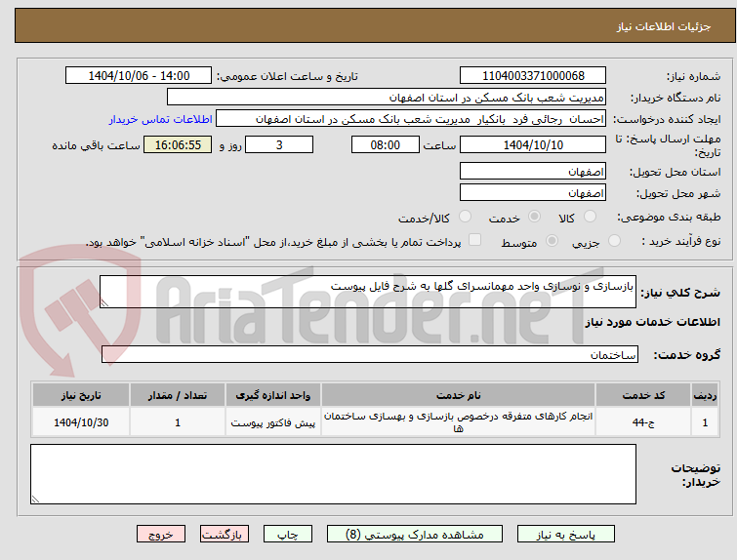Screen dimensions: 737x560
Task: Click the چاپ print button
Action: tap(288, 535)
